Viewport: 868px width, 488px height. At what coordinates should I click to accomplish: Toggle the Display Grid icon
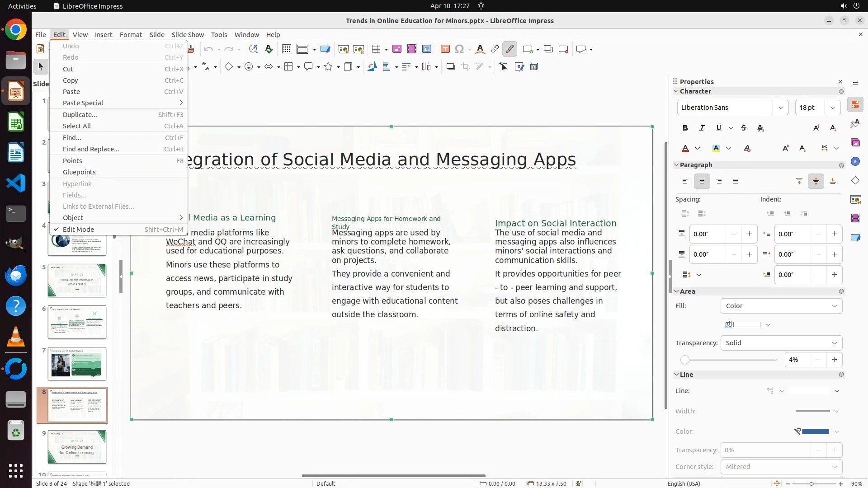point(286,49)
